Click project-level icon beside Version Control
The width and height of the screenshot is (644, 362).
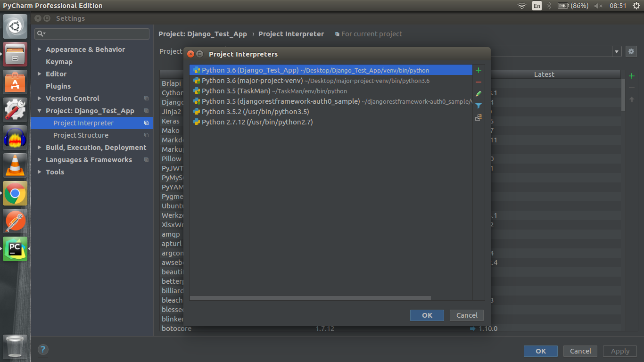(146, 99)
